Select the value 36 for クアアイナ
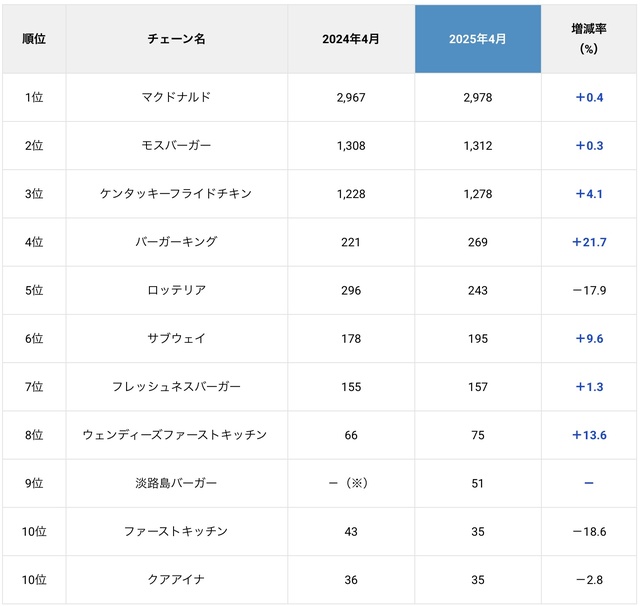The image size is (640, 606). click(351, 580)
